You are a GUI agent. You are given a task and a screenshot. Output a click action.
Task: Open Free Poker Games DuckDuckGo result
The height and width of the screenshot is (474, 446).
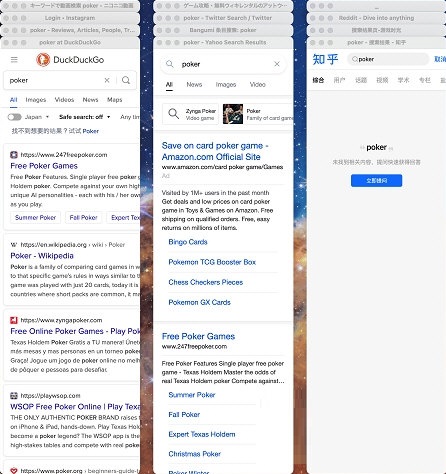tap(44, 166)
